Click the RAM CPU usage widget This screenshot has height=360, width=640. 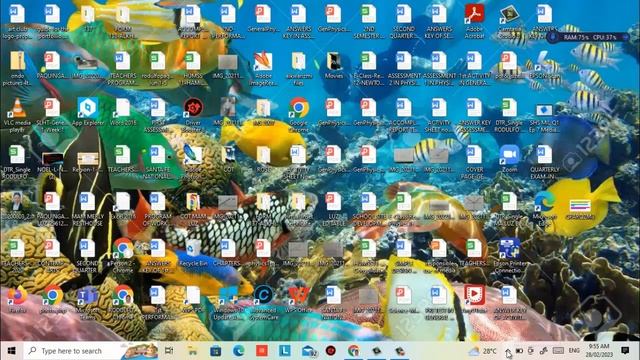point(589,37)
